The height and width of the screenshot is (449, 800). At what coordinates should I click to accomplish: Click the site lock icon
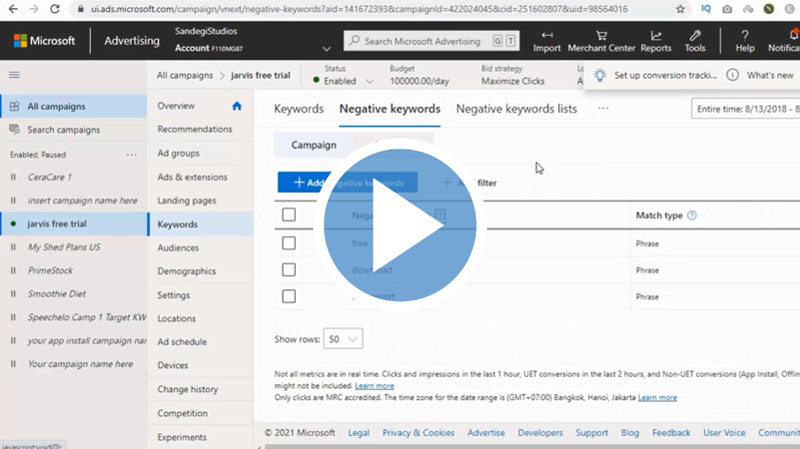tap(81, 9)
